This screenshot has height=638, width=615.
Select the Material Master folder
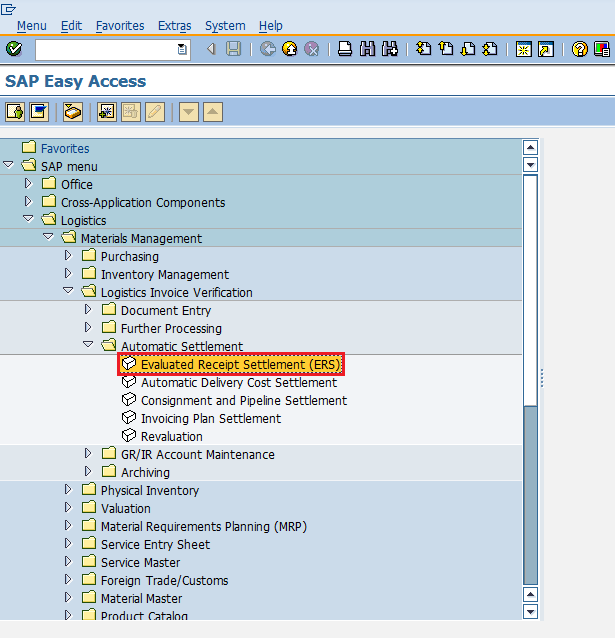pyautogui.click(x=142, y=599)
